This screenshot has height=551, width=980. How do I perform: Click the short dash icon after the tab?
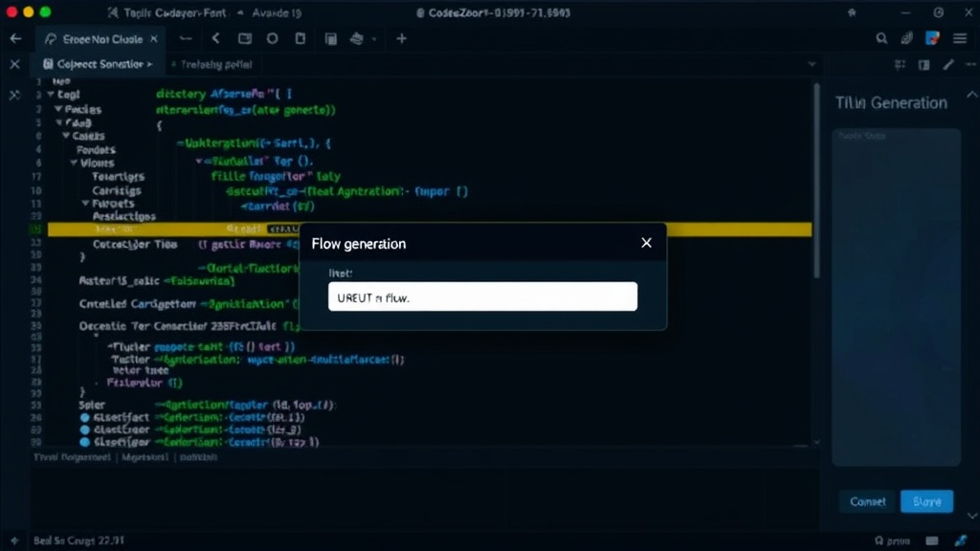point(186,38)
